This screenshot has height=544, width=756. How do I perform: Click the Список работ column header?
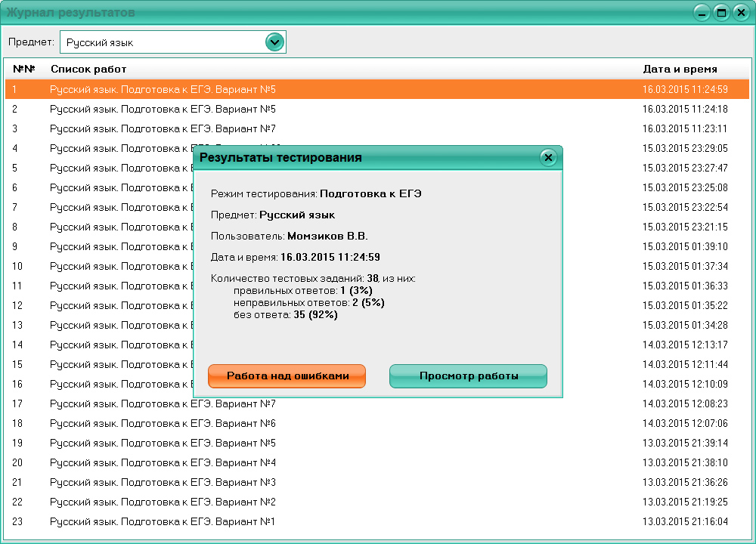coord(88,69)
